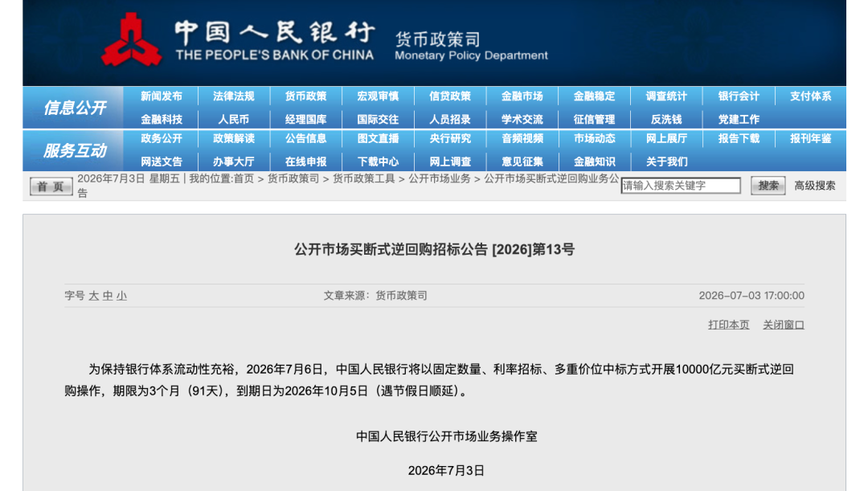Go to 办事大厅 page
This screenshot has height=491, width=868.
click(234, 162)
